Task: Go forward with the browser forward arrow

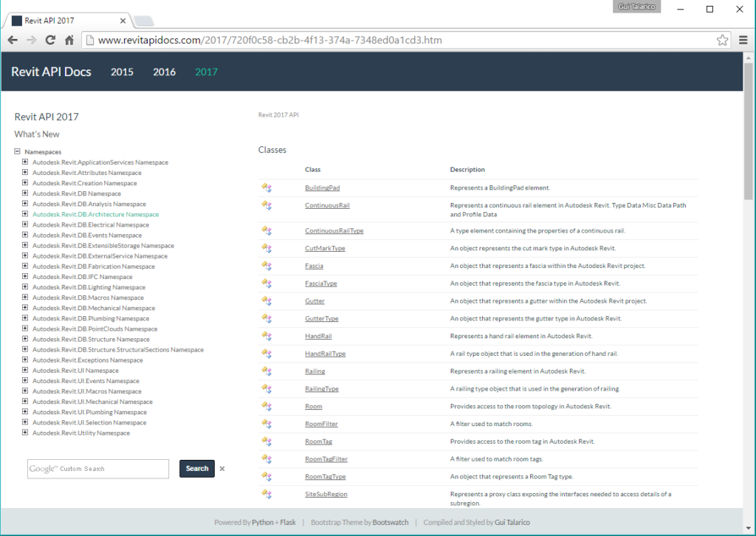Action: [31, 40]
